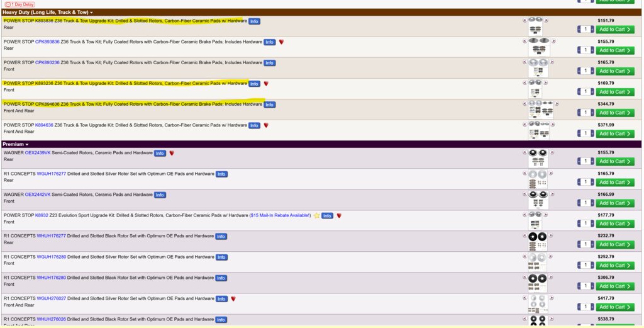
Task: Open Info for Power Stop CPK893236
Action: [269, 63]
